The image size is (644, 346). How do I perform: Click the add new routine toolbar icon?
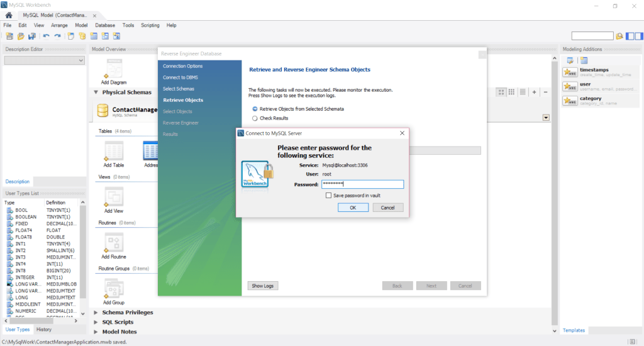tap(116, 36)
